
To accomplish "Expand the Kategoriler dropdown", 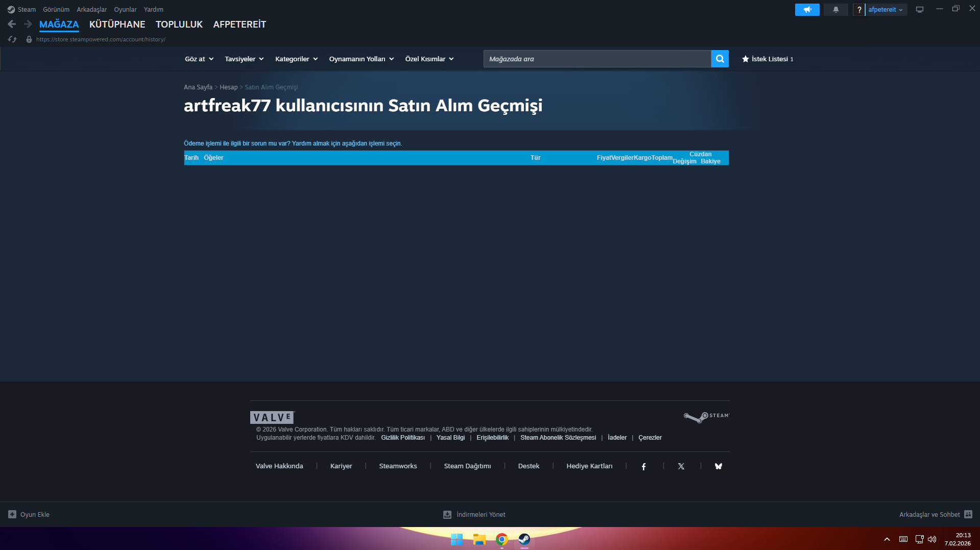I will pos(296,59).
